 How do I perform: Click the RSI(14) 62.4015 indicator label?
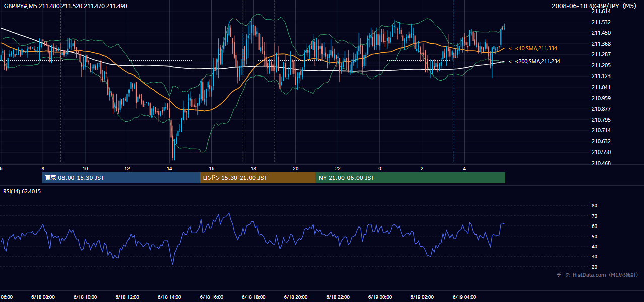22,191
